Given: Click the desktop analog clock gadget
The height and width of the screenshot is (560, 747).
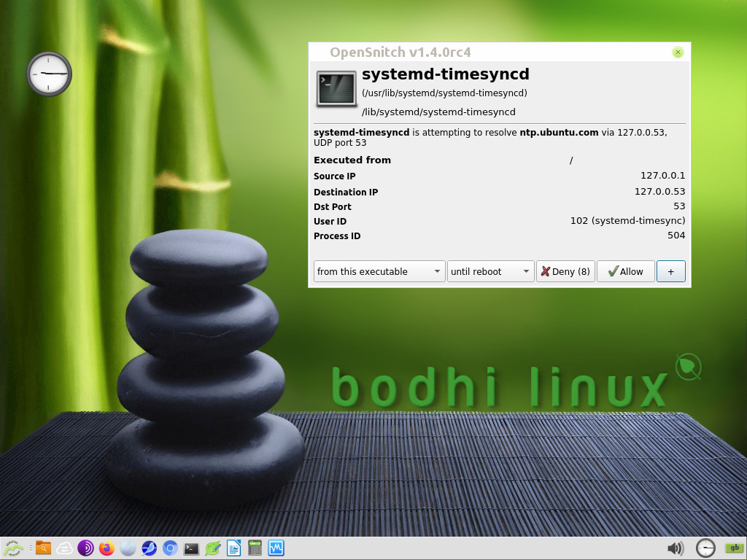Looking at the screenshot, I should coord(49,74).
